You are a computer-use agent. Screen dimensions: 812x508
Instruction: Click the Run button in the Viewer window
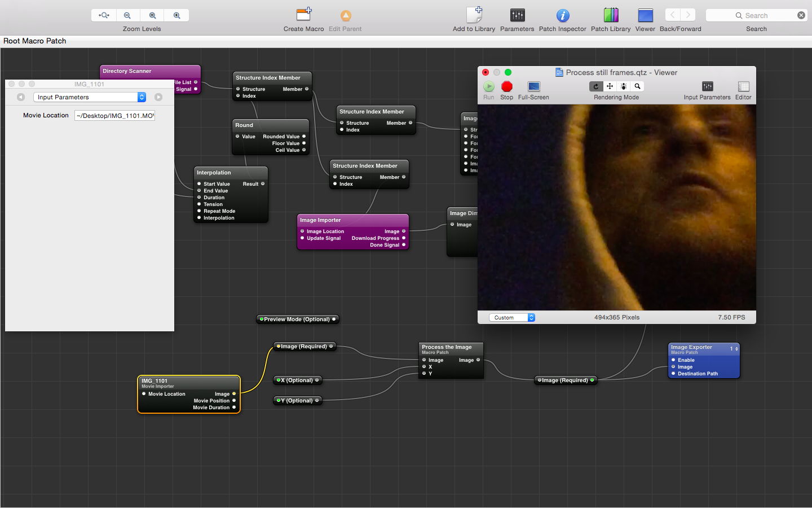coord(489,86)
